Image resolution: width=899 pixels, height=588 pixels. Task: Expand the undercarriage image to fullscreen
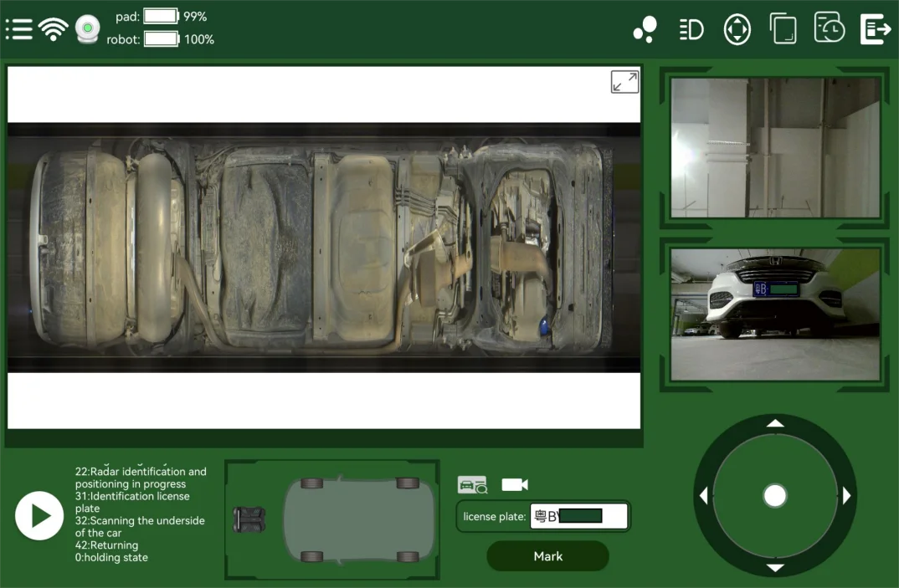point(624,82)
